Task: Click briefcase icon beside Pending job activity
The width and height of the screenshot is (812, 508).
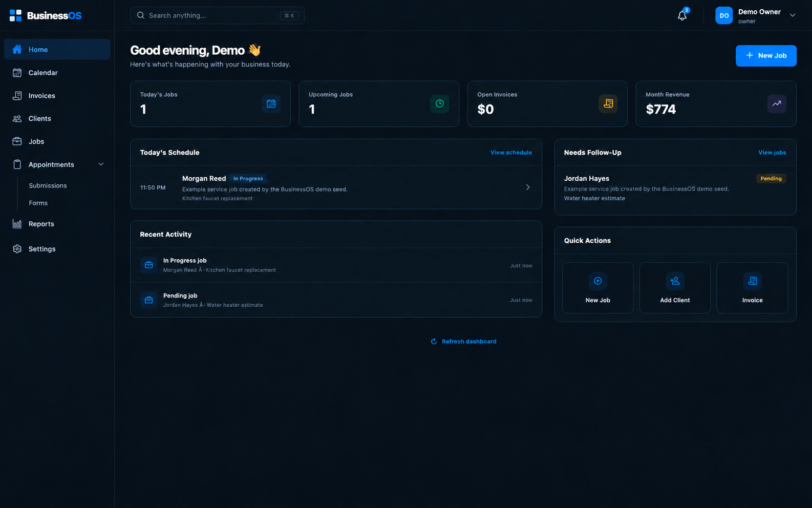Action: (x=148, y=300)
